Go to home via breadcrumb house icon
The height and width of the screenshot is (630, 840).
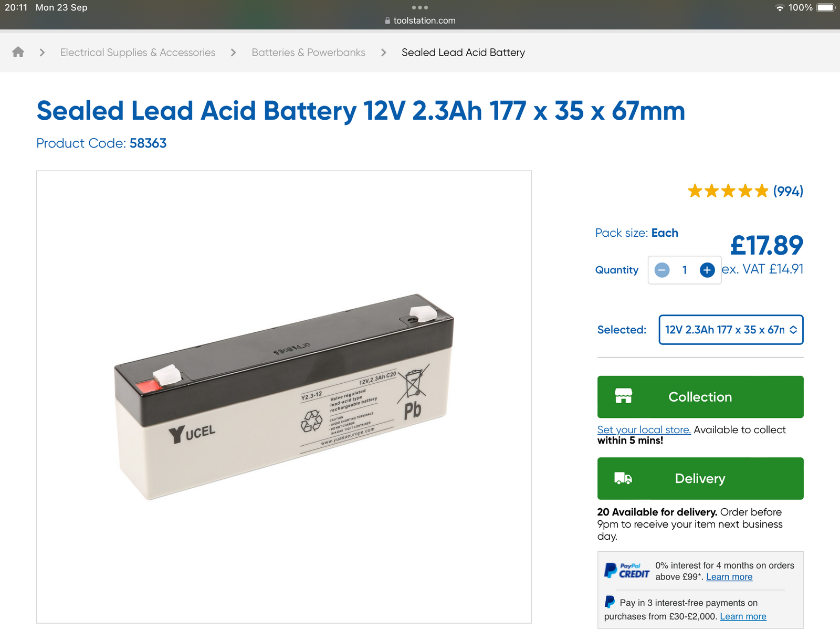(18, 52)
